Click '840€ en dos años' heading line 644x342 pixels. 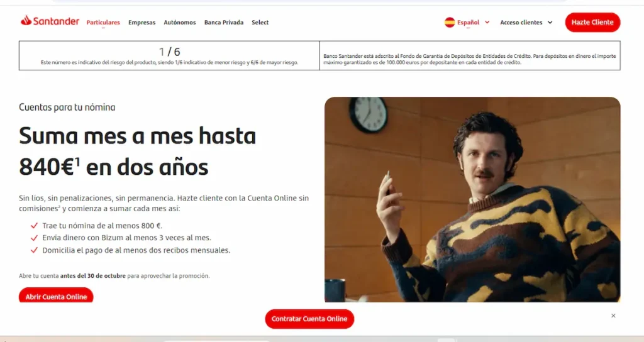(113, 167)
